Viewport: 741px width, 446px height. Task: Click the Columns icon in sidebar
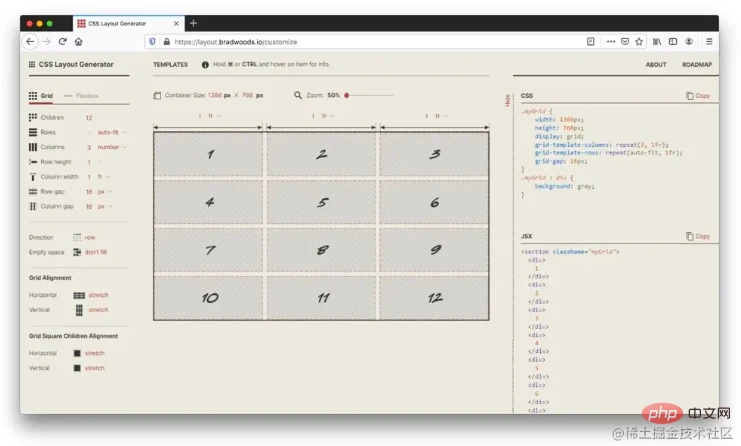(33, 147)
